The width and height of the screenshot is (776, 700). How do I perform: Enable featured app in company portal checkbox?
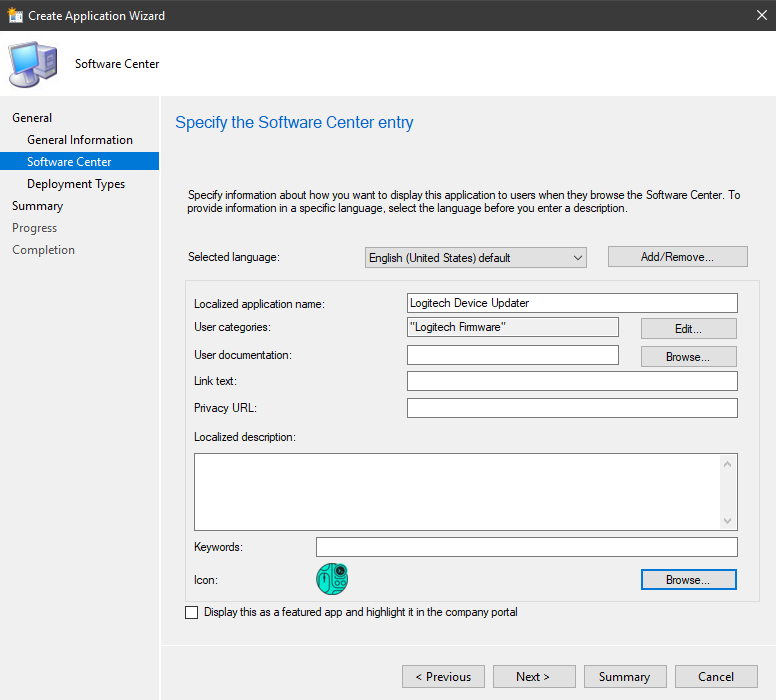(x=192, y=612)
